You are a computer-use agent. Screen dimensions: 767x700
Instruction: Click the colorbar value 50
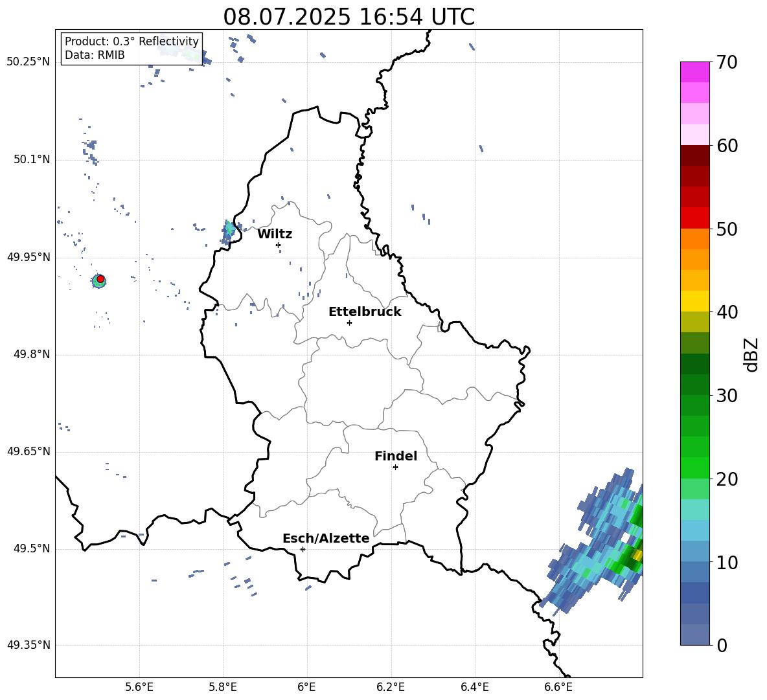pyautogui.click(x=727, y=229)
